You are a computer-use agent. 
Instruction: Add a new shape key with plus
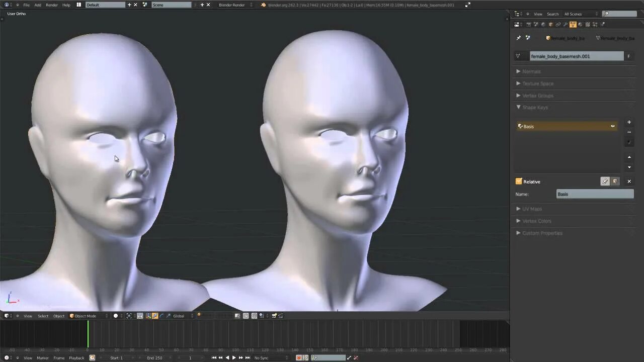(x=629, y=122)
